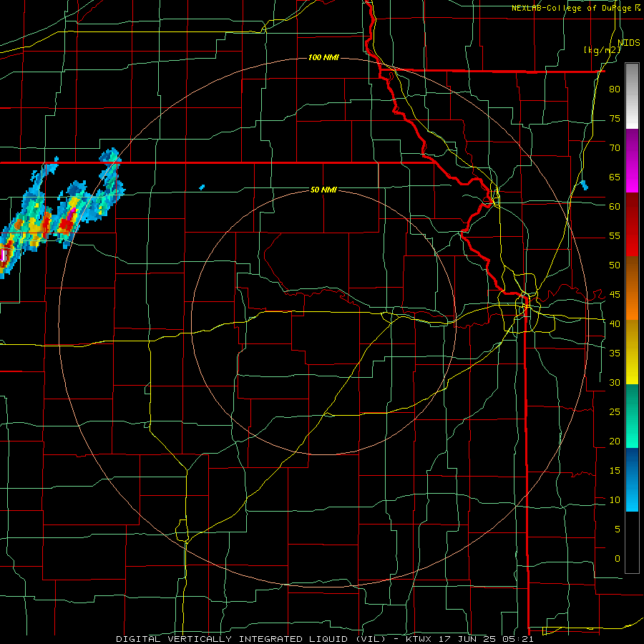
Task: Click the color scale value 0
Action: (618, 559)
